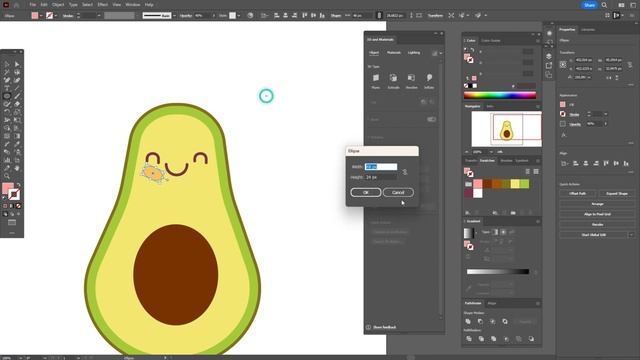640x360 pixels.
Task: Open the Window menu
Action: pyautogui.click(x=133, y=5)
